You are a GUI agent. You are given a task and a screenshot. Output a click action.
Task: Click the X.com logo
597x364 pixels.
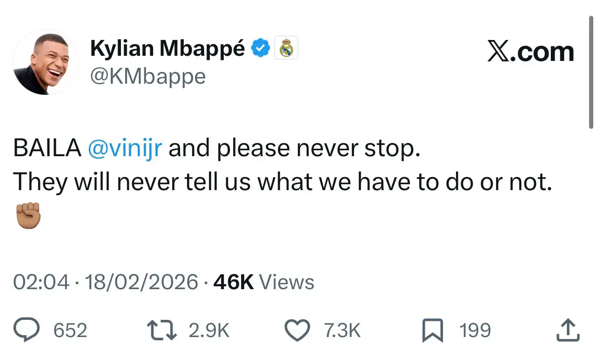(x=530, y=51)
